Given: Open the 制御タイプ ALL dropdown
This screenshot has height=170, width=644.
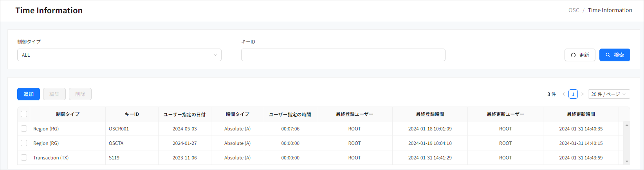Looking at the screenshot, I should tap(119, 55).
